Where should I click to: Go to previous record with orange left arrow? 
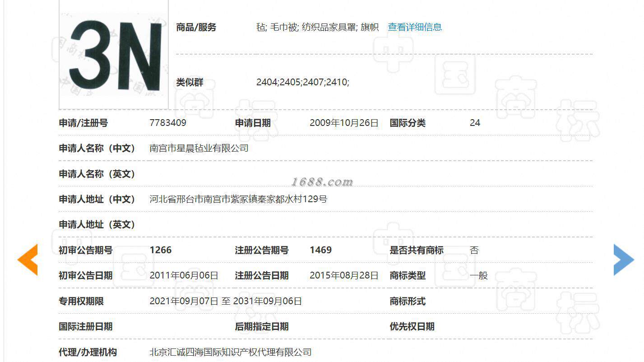(x=28, y=260)
